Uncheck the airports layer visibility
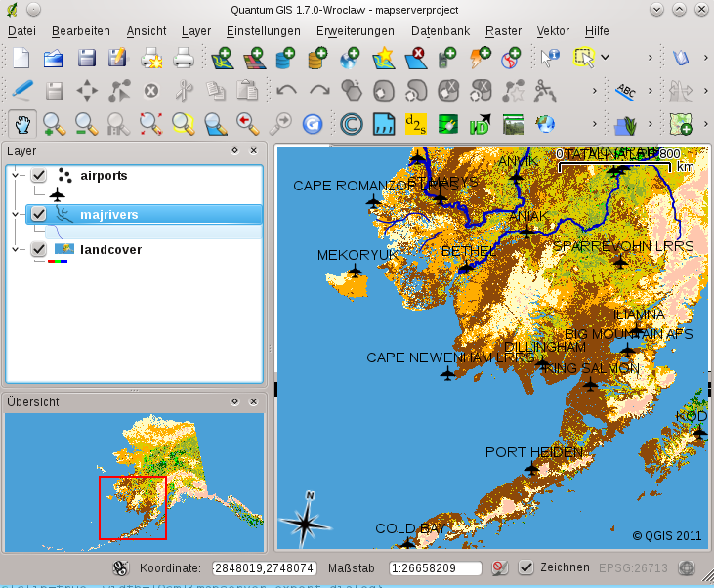714x588 pixels. pos(39,175)
